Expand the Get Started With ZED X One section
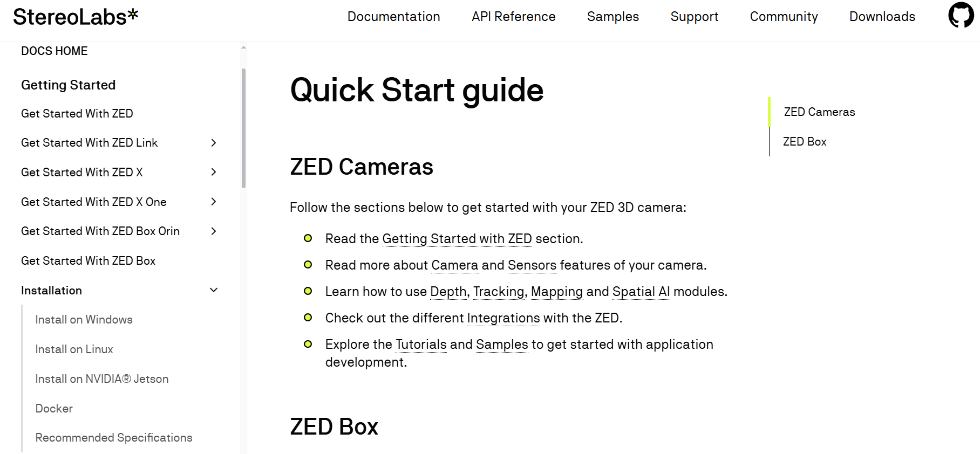This screenshot has width=980, height=454. point(214,201)
